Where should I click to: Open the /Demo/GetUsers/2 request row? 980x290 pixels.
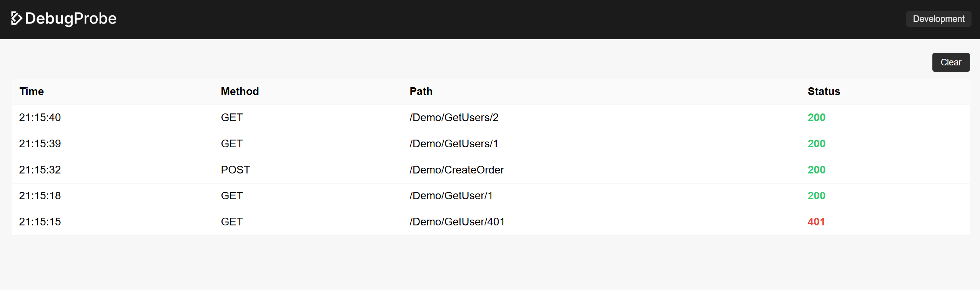click(x=491, y=118)
